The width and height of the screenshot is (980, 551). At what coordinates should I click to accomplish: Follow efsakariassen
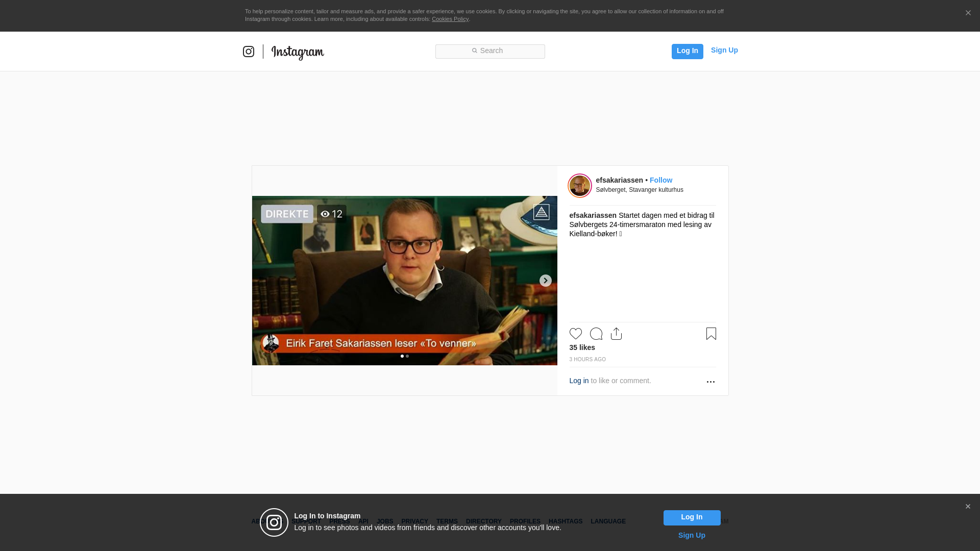[661, 180]
